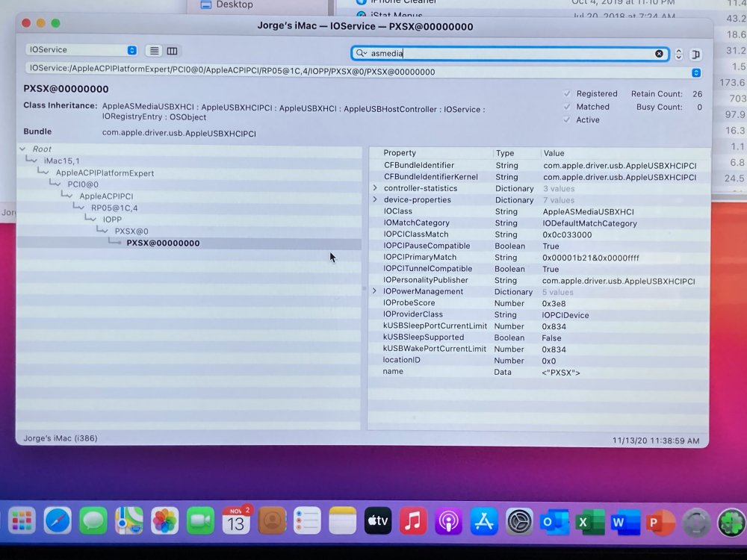This screenshot has height=560, width=747.
Task: Launch FaceTime from the Dock
Action: pyautogui.click(x=200, y=521)
